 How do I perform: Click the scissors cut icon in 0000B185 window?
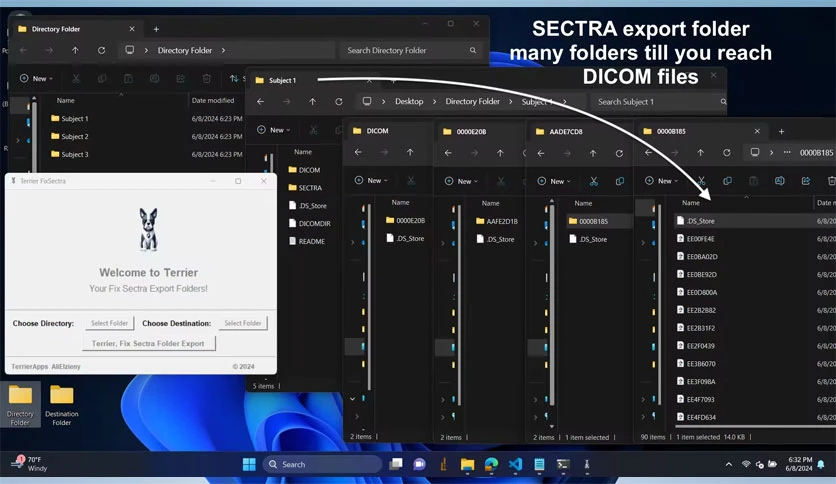click(x=702, y=181)
